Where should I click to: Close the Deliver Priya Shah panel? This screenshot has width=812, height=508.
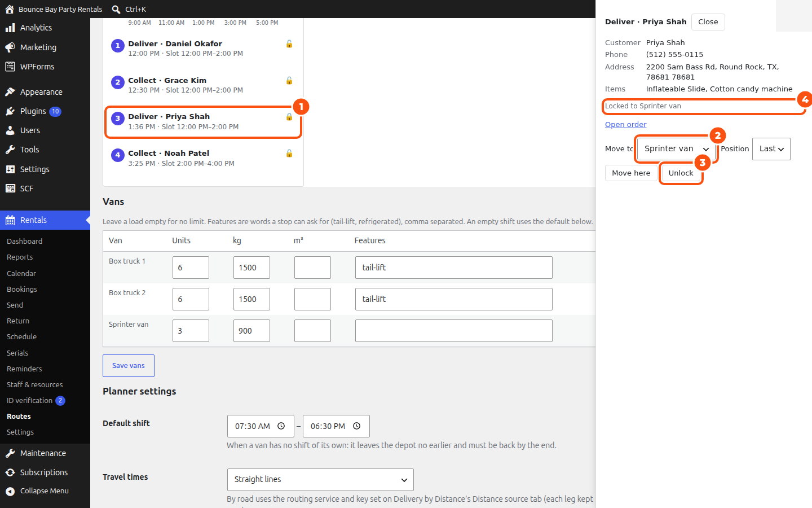(708, 22)
